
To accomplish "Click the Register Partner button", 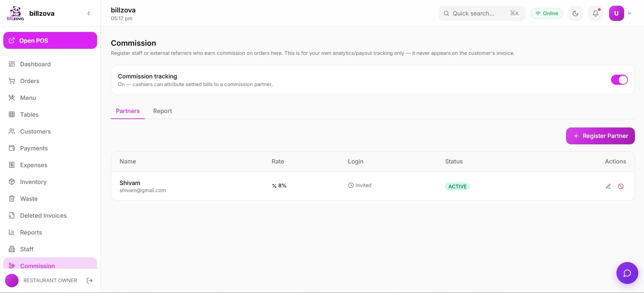I will pyautogui.click(x=600, y=136).
